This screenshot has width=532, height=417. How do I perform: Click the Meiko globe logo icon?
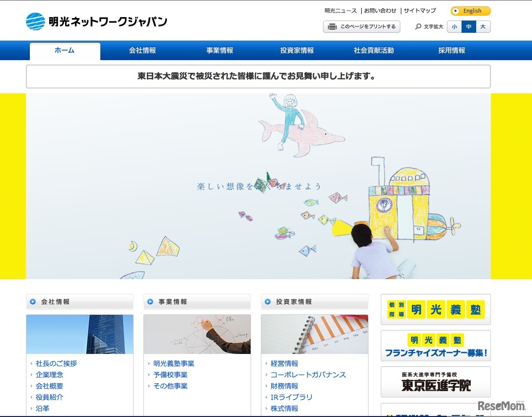coord(34,21)
